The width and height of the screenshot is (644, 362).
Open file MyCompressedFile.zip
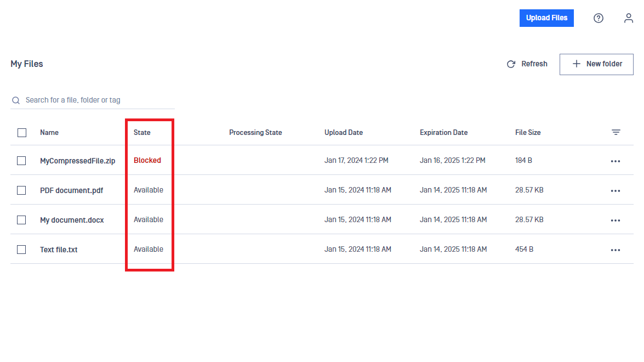(x=78, y=161)
